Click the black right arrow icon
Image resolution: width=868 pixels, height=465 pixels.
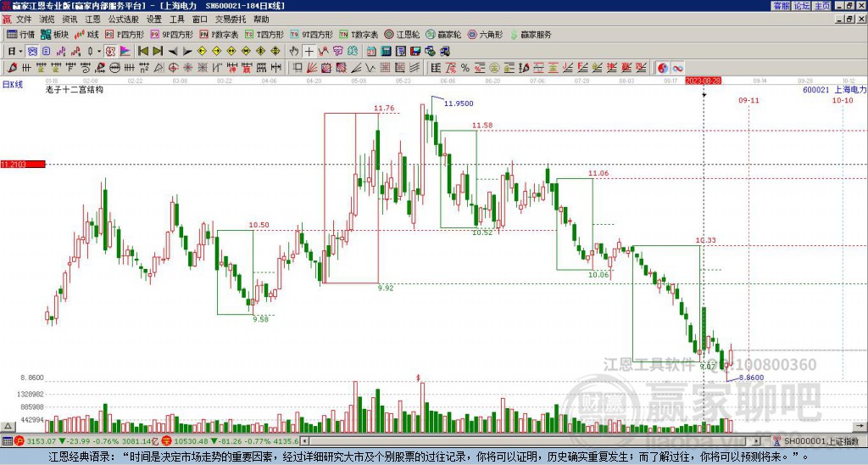click(x=187, y=51)
